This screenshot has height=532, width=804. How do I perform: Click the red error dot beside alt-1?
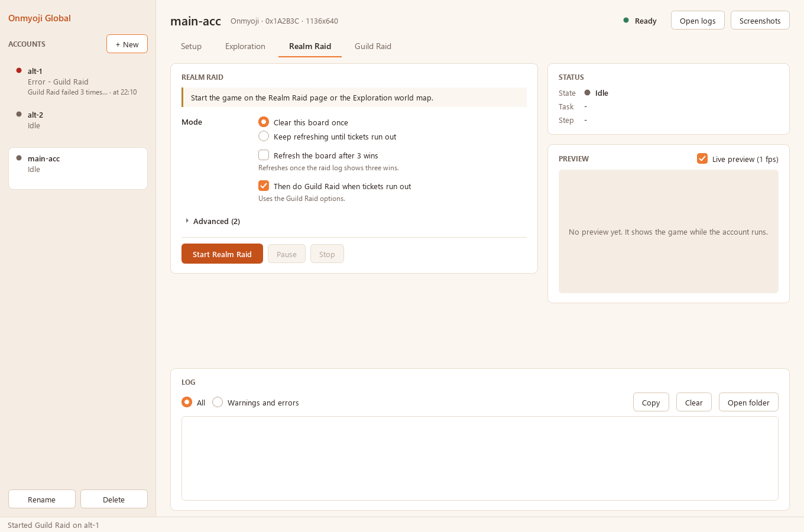tap(19, 70)
